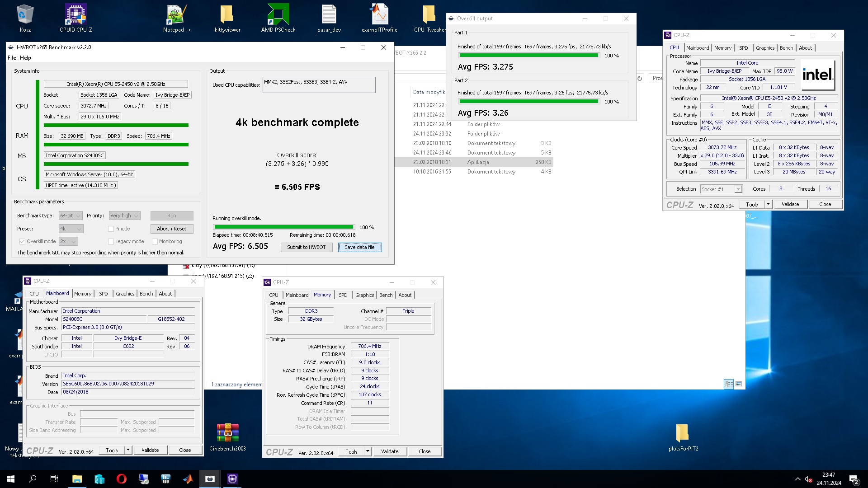Image resolution: width=868 pixels, height=488 pixels.
Task: Open the remote desktop taskbar icon
Action: (143, 479)
